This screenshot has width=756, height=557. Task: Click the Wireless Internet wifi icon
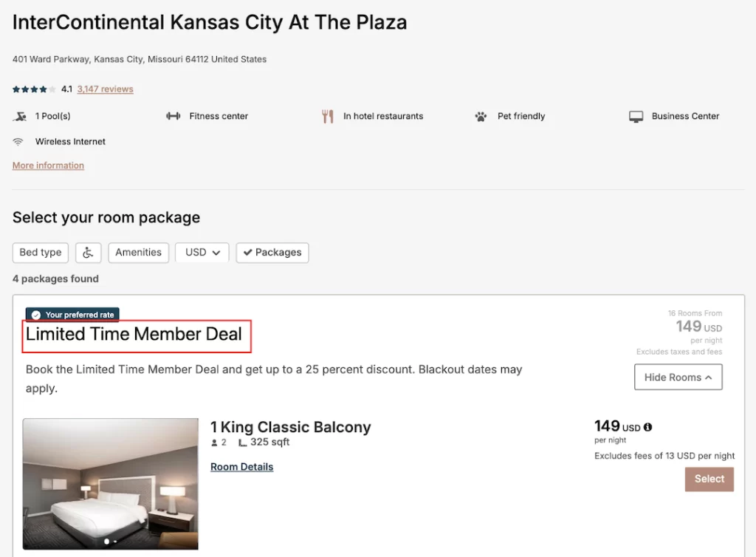tap(18, 142)
